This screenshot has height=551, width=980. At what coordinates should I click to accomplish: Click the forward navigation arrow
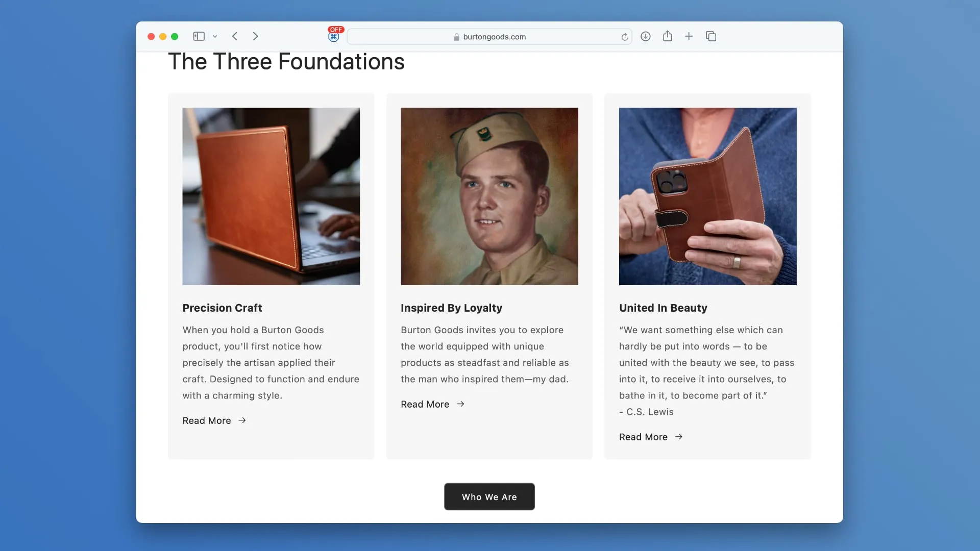pos(255,36)
